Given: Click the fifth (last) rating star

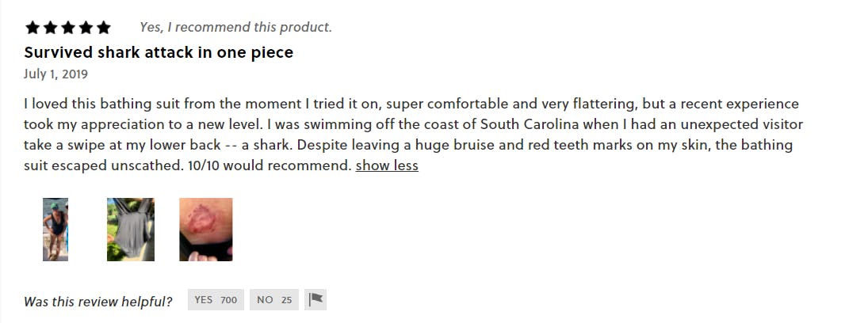Looking at the screenshot, I should (x=103, y=28).
